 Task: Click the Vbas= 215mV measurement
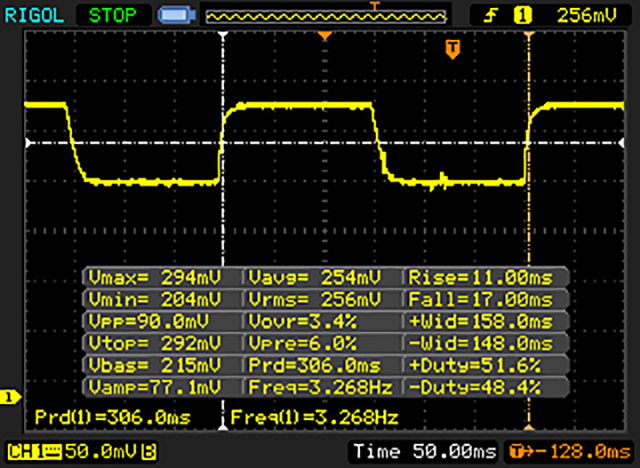point(155,365)
